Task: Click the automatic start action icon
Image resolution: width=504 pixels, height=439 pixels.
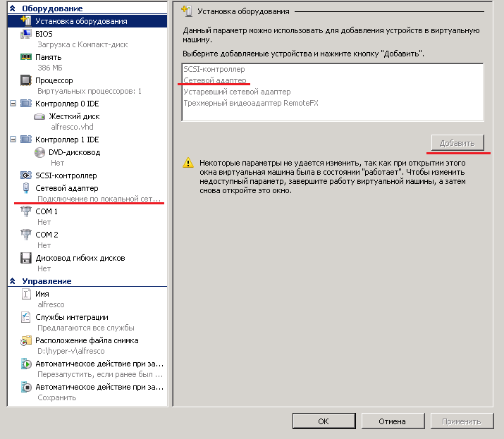Action: point(26,364)
